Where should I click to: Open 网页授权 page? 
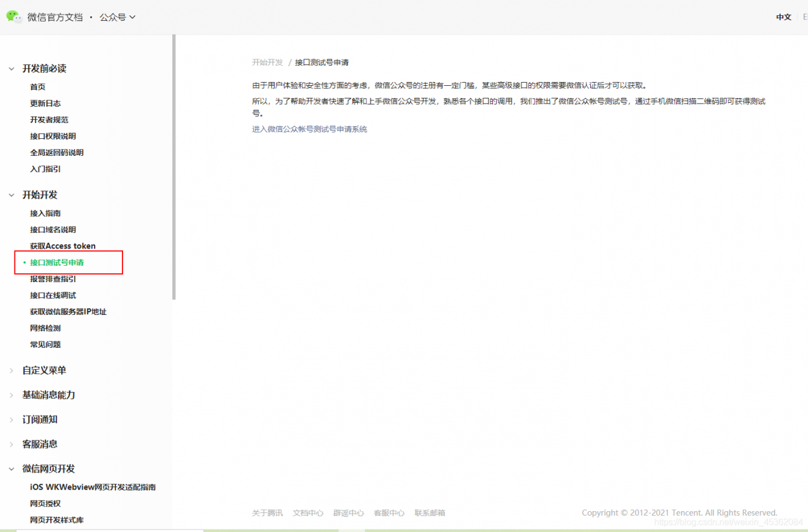(45, 504)
